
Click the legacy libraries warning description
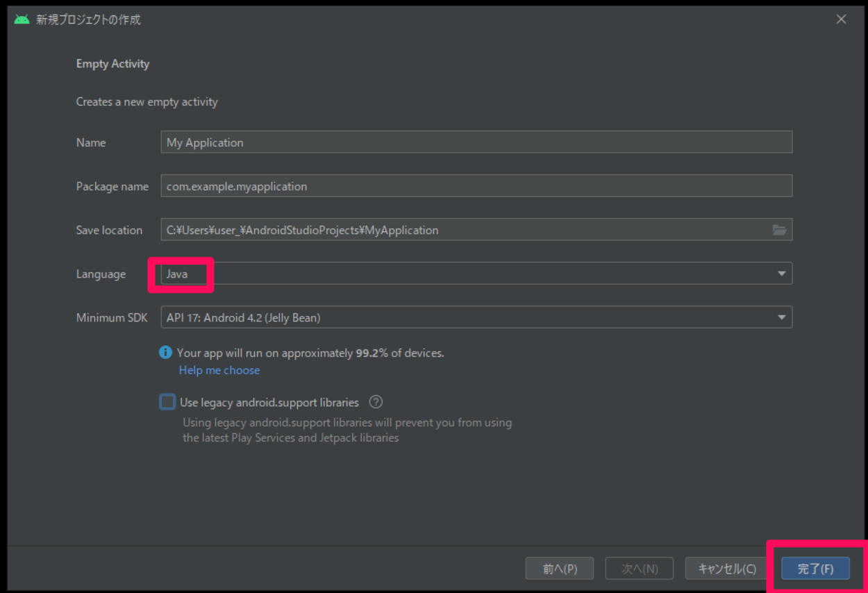click(347, 430)
